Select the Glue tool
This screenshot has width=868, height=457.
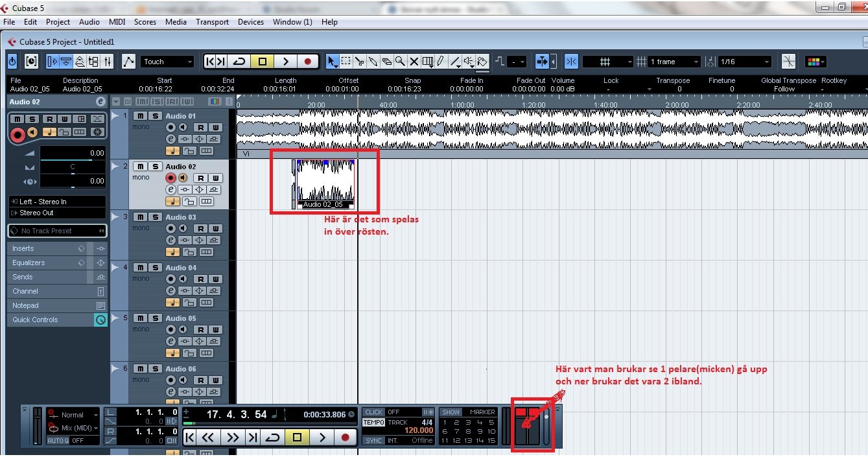click(373, 62)
